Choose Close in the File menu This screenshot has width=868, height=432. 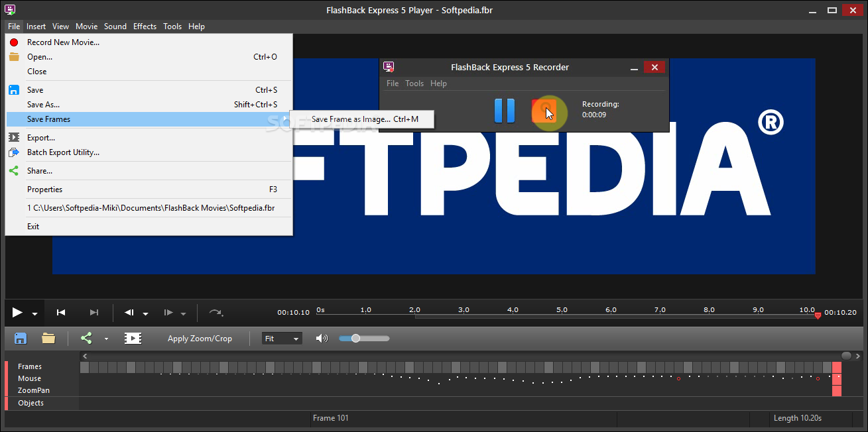[x=149, y=72]
